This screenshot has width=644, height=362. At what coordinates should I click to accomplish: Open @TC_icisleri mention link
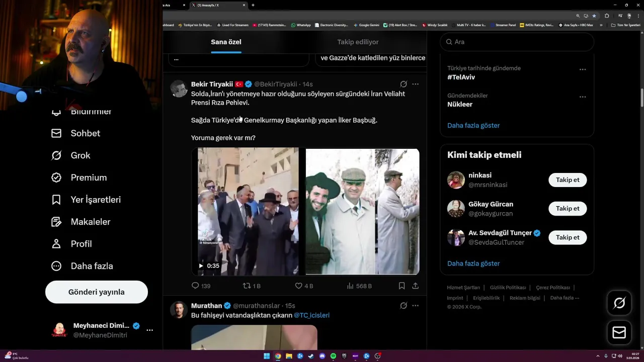coord(311,315)
